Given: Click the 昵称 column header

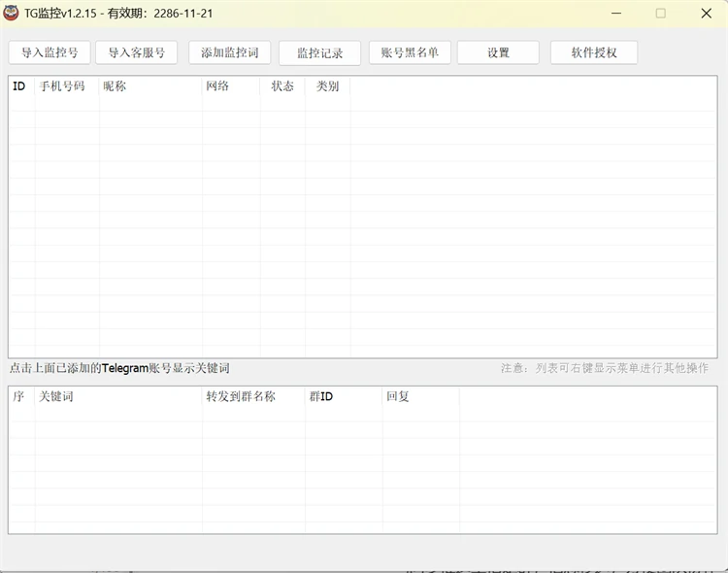Looking at the screenshot, I should tap(150, 86).
